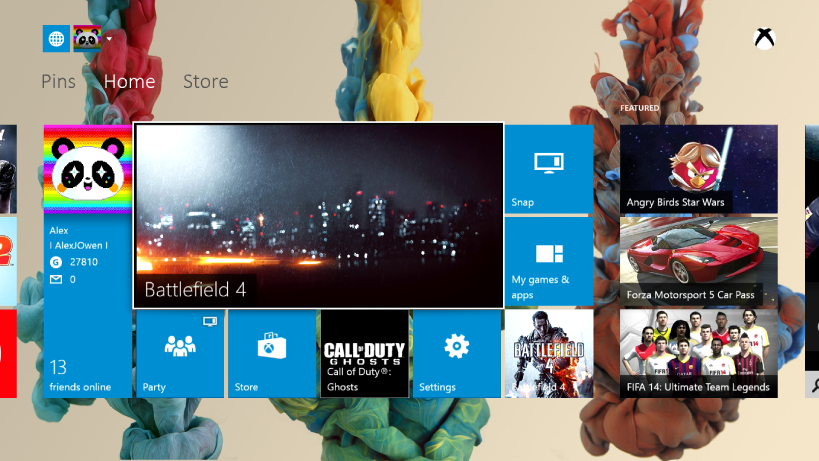
Task: Click the search magnifier at right edge
Action: [814, 386]
